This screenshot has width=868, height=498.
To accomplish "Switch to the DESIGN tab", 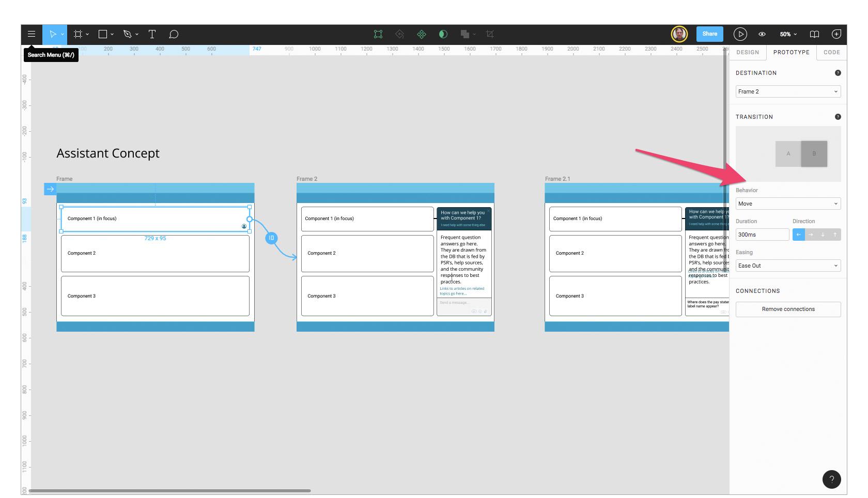I will pos(748,52).
